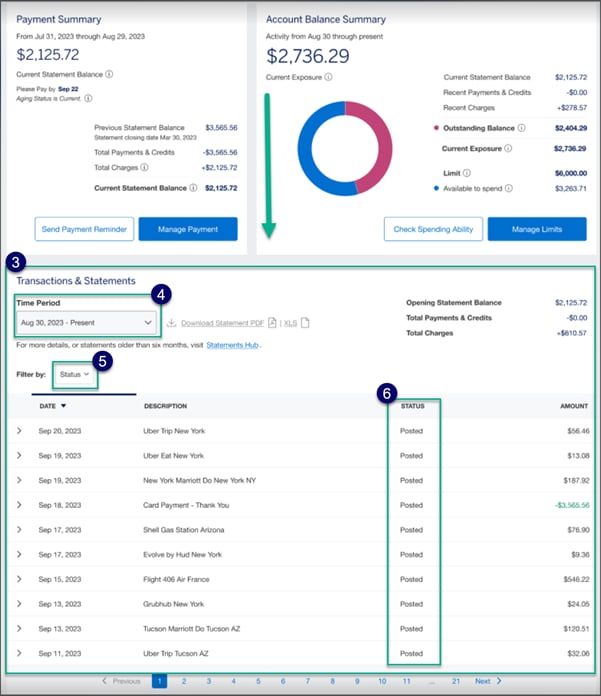Open the Statements Hub link
The height and width of the screenshot is (696, 601).
(233, 345)
